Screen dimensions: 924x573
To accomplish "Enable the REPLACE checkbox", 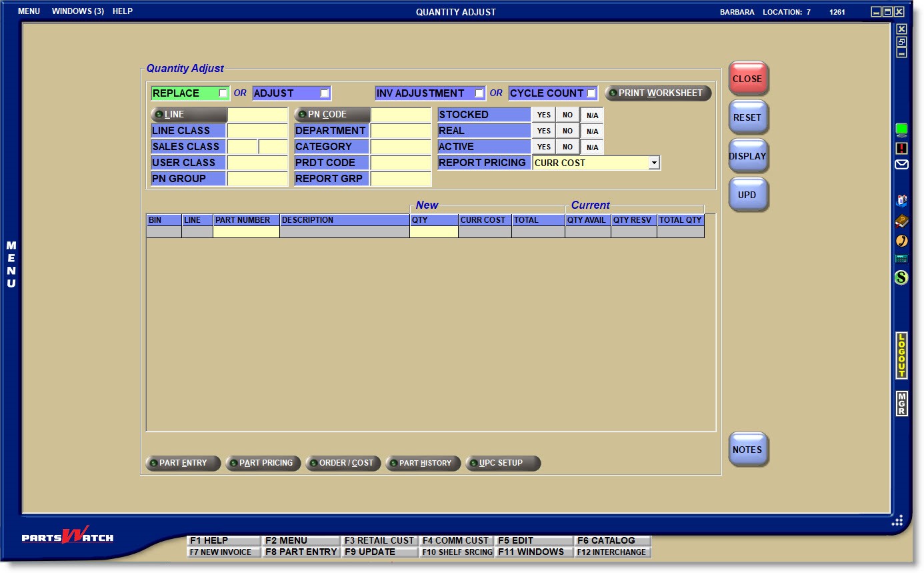I will (x=223, y=93).
